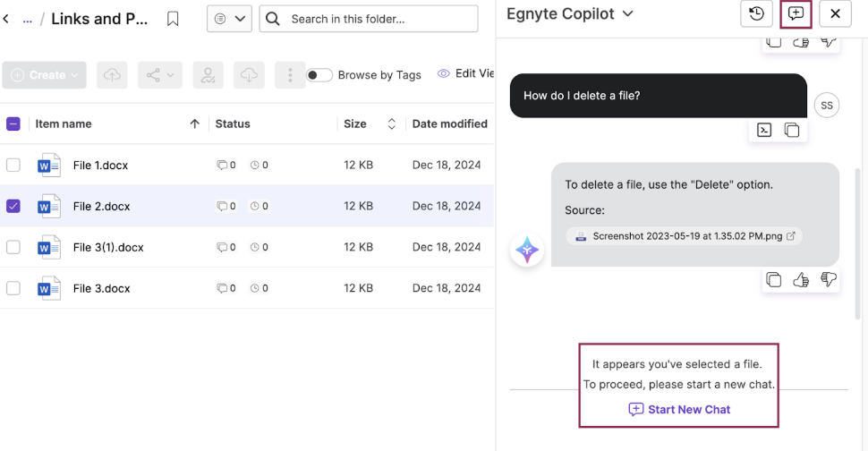
Task: Click Dec 18, 2024 date of File 3.docx
Action: pyautogui.click(x=447, y=288)
